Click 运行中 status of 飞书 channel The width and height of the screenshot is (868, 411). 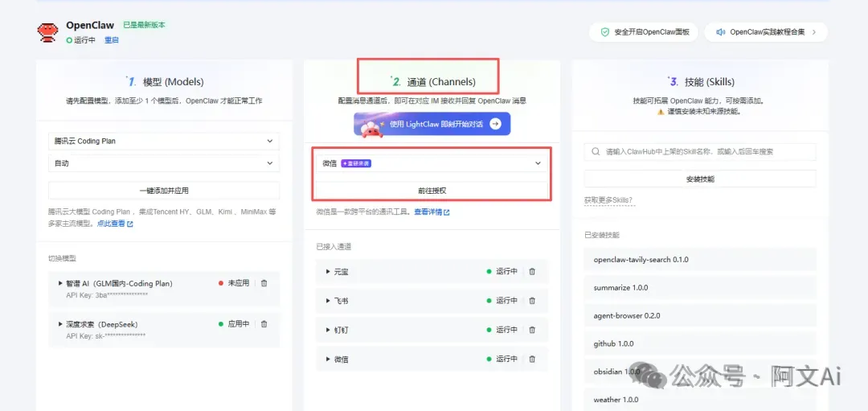point(502,301)
